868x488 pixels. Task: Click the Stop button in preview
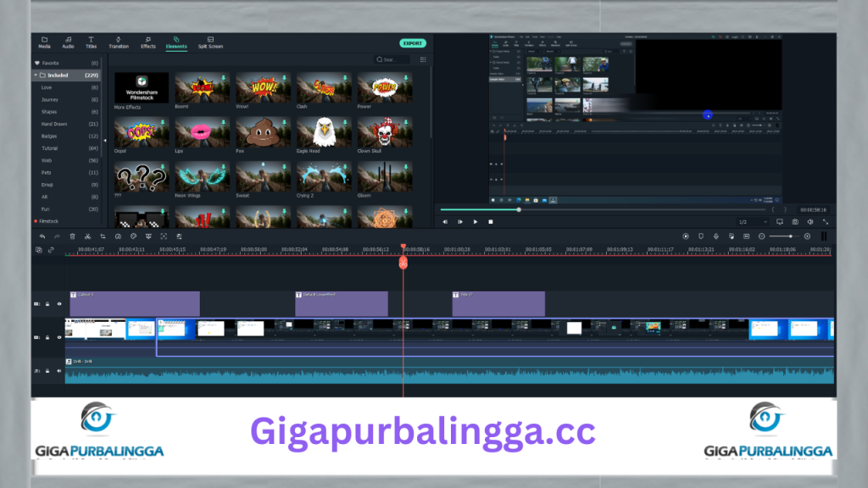click(x=491, y=222)
